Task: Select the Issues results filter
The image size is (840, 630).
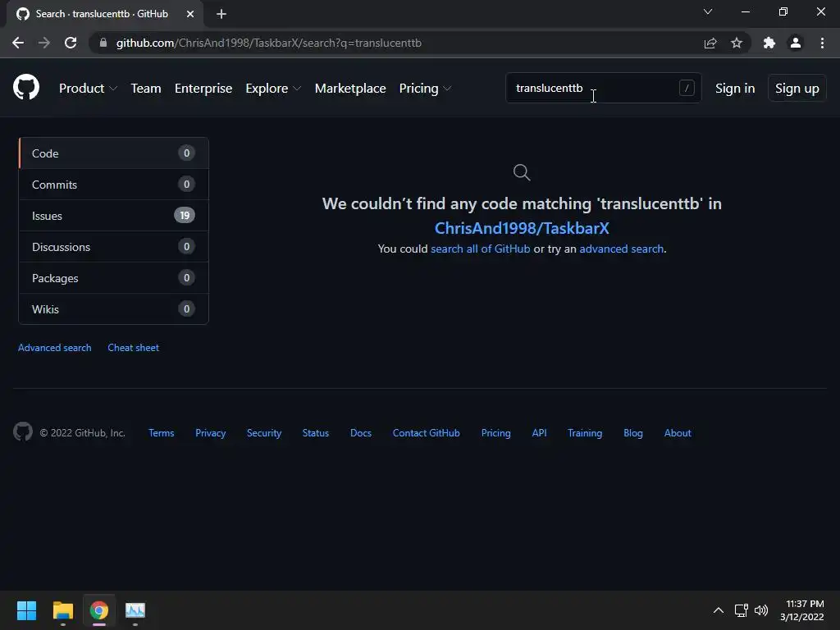Action: pos(113,216)
